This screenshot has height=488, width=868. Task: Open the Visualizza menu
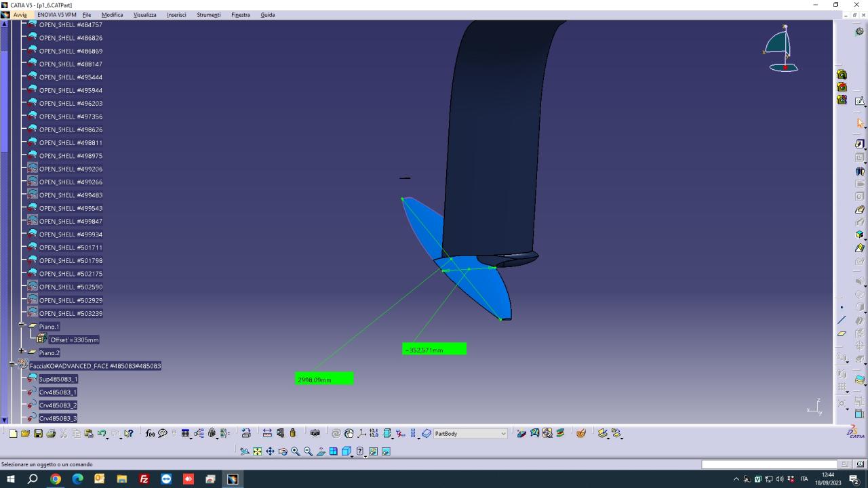tap(144, 15)
